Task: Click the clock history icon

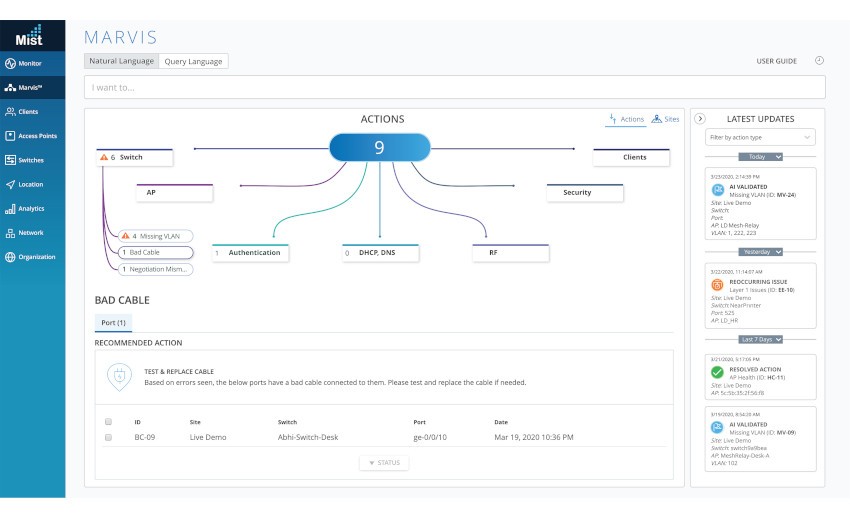Action: (x=819, y=61)
